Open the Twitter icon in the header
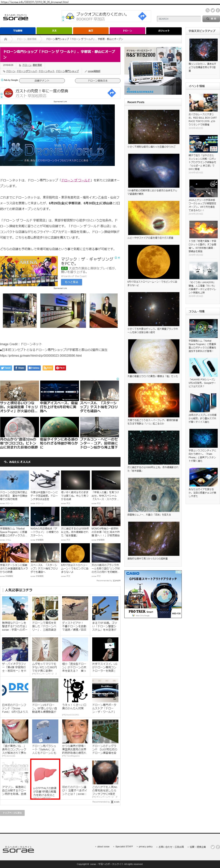This screenshot has height=868, width=220. click(213, 11)
